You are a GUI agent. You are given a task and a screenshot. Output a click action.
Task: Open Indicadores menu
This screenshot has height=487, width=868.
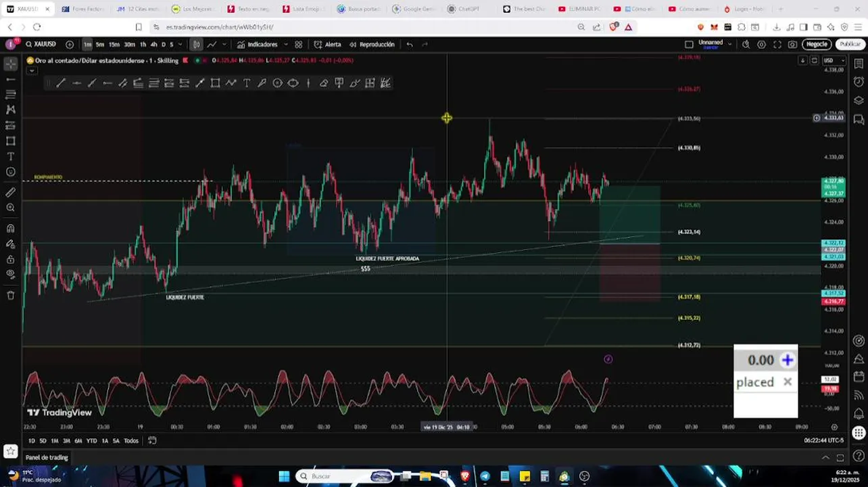click(x=258, y=45)
